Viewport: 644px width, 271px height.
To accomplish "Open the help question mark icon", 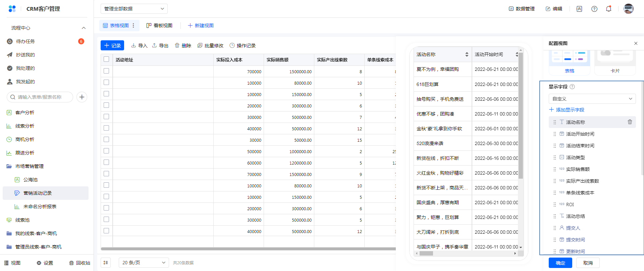I will click(594, 9).
